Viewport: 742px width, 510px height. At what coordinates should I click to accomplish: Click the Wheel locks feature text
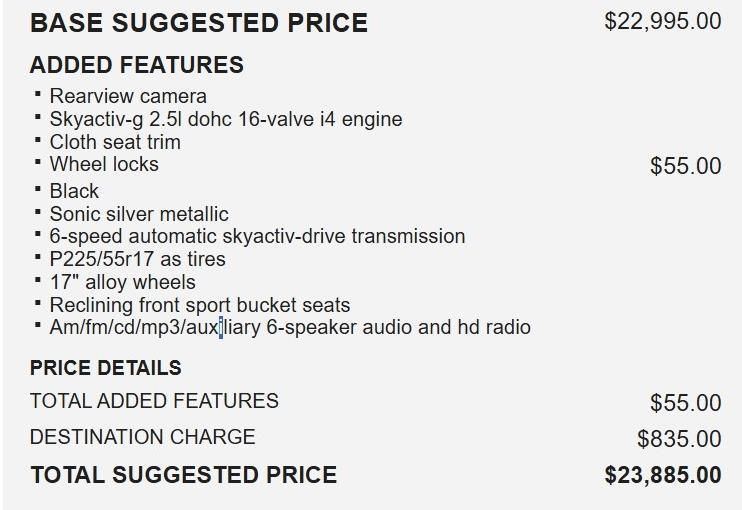click(x=104, y=164)
